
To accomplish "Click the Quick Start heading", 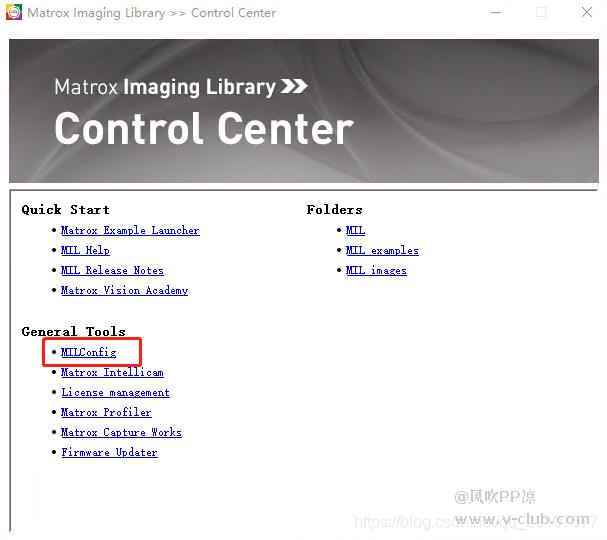I will click(65, 210).
